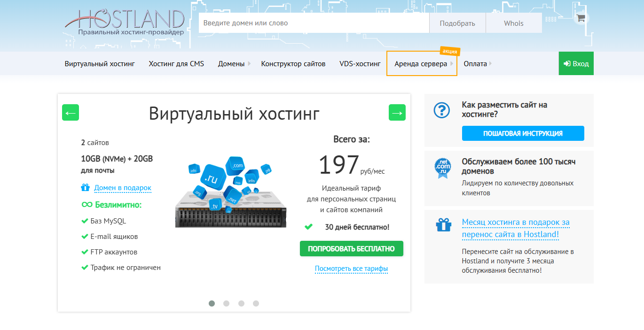Click the 'Виртуальный хостинг' slide heading
Image resolution: width=644 pixels, height=330 pixels.
click(234, 114)
